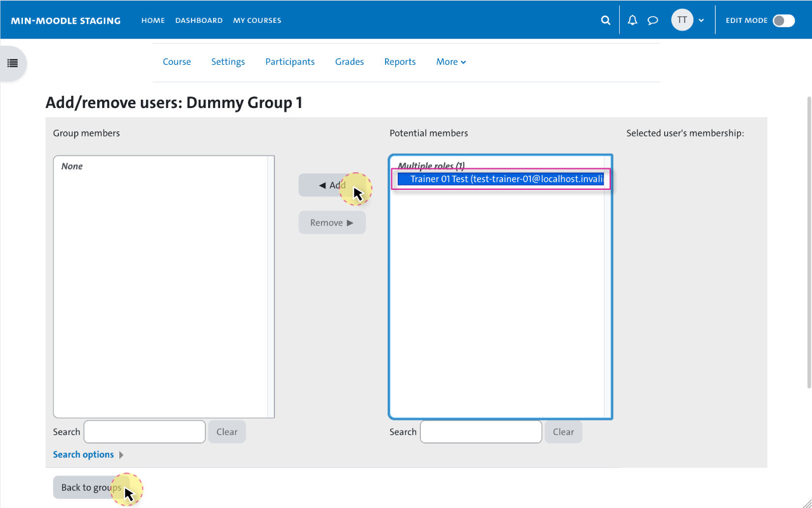
Task: Click the Multiple roles (1) group heading
Action: 431,166
